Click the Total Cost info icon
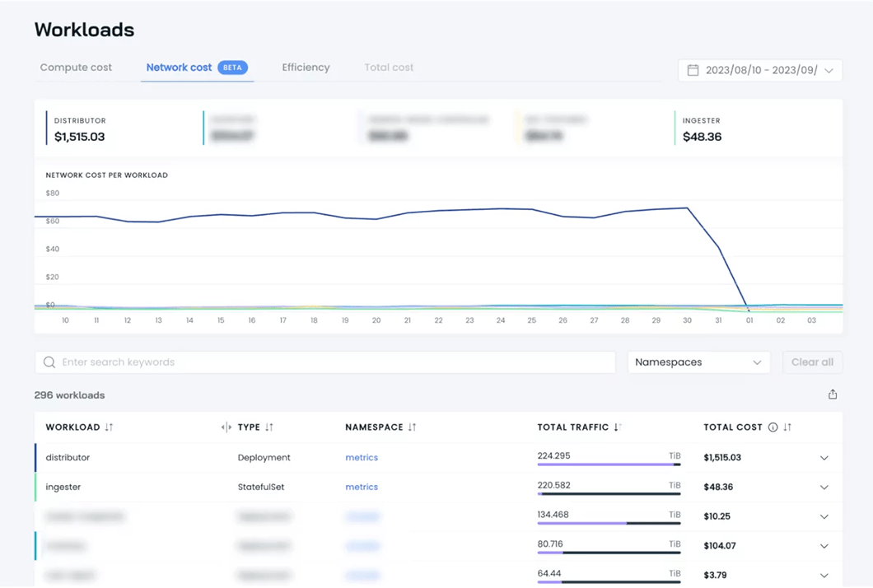 tap(773, 427)
